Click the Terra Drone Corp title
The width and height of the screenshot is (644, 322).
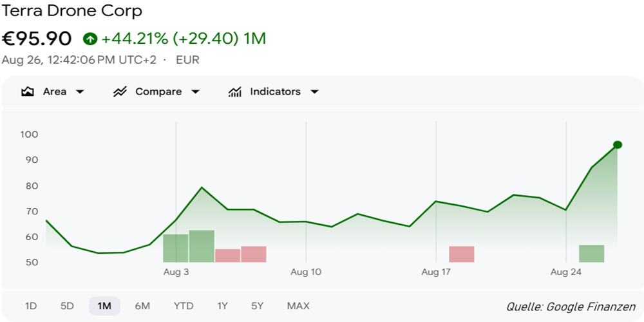pos(72,11)
